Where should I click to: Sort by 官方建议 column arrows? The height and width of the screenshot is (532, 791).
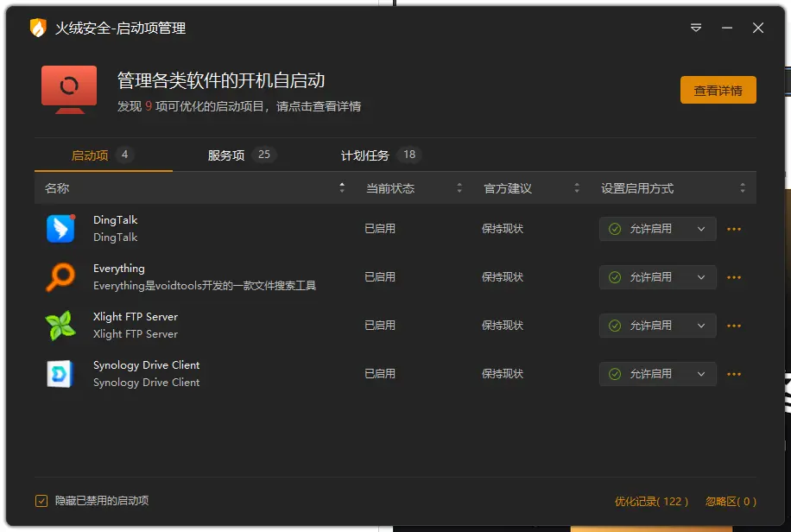(577, 187)
